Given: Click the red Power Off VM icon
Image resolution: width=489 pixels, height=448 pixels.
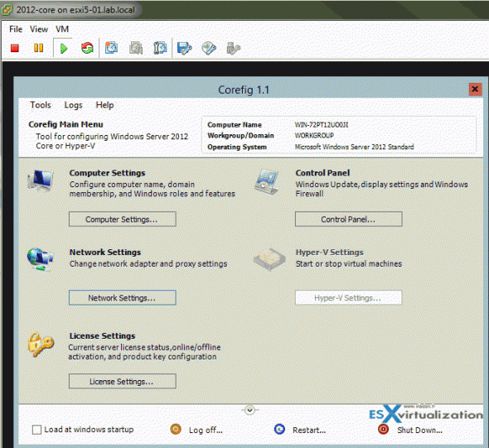Looking at the screenshot, I should [x=15, y=48].
